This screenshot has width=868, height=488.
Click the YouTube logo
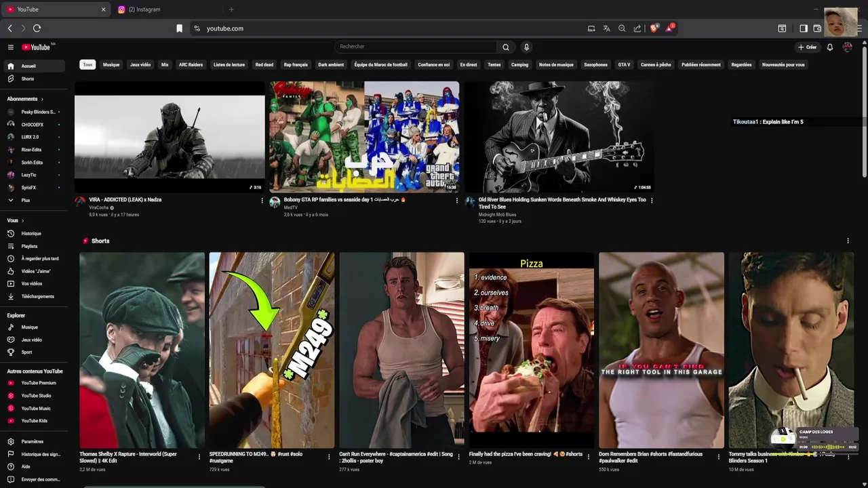coord(36,47)
